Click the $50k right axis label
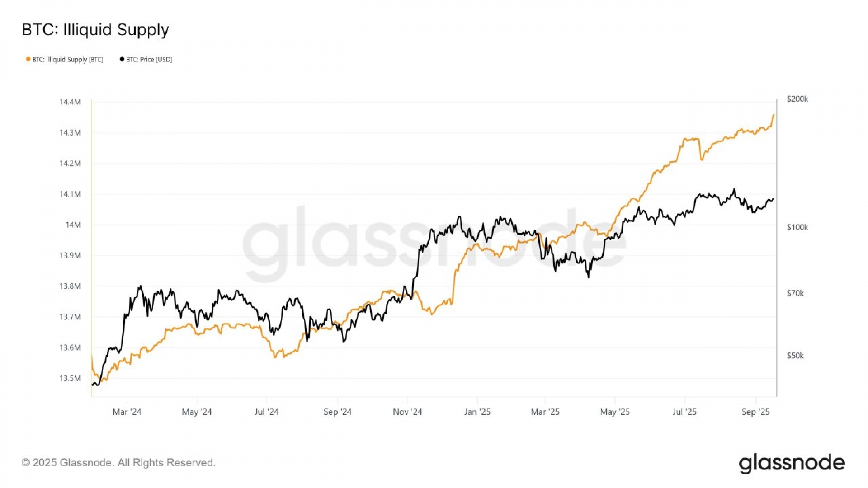This screenshot has width=868, height=488. 795,356
